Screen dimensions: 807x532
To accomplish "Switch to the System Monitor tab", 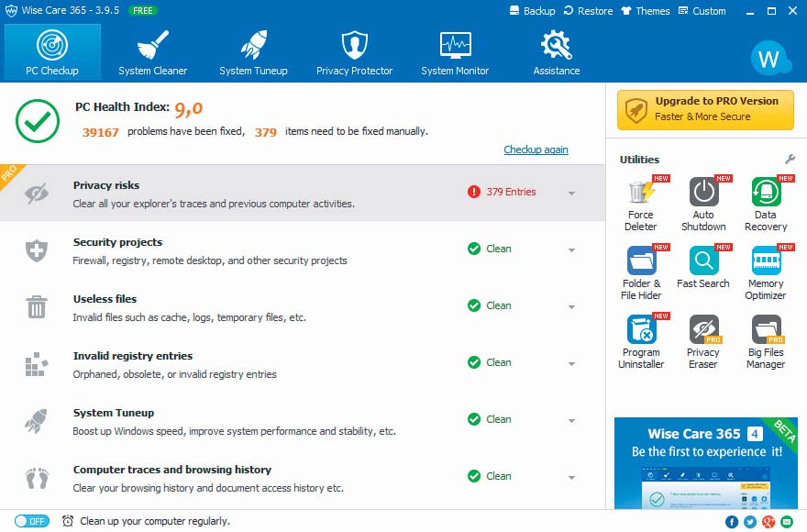I will coord(455,52).
